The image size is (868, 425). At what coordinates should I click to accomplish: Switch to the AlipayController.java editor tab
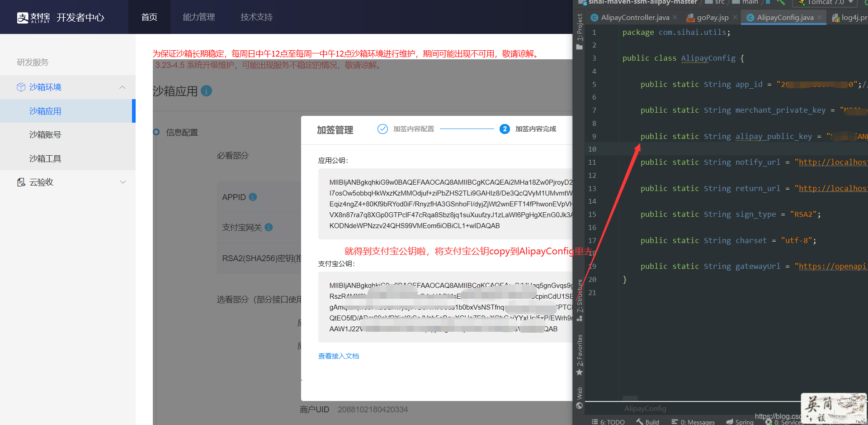click(635, 17)
